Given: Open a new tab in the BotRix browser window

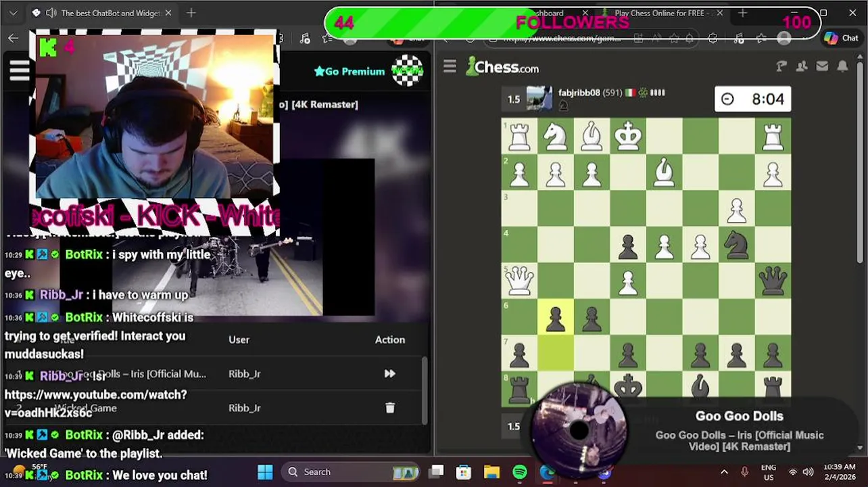Looking at the screenshot, I should tap(191, 13).
